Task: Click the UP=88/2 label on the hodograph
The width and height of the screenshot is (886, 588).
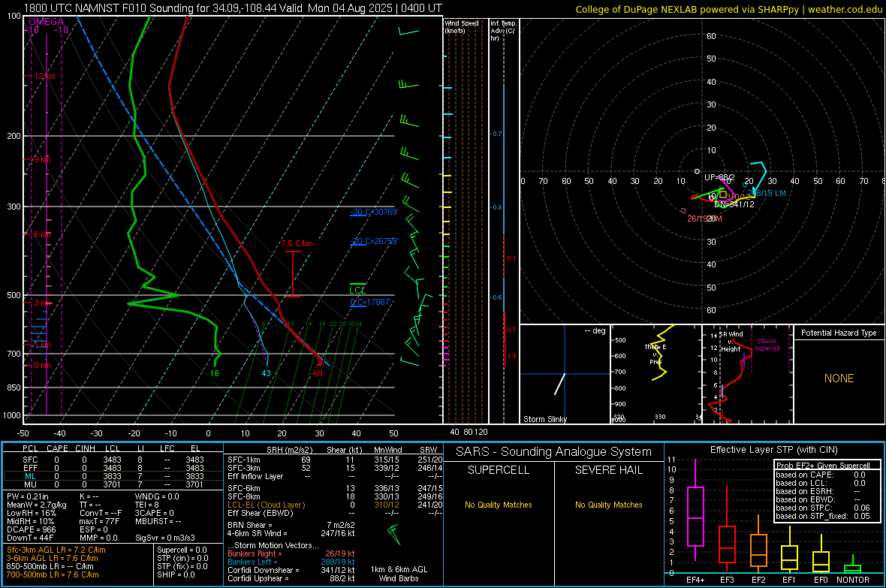Action: point(719,177)
